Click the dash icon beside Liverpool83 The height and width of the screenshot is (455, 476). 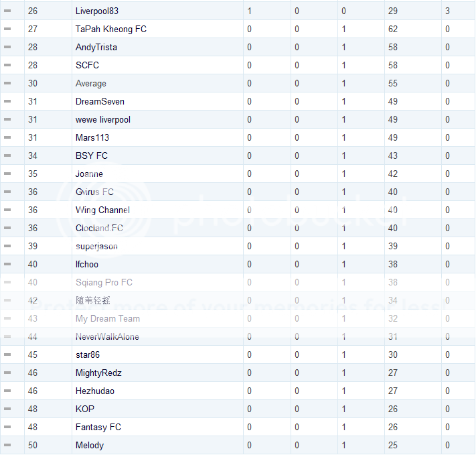pos(7,11)
